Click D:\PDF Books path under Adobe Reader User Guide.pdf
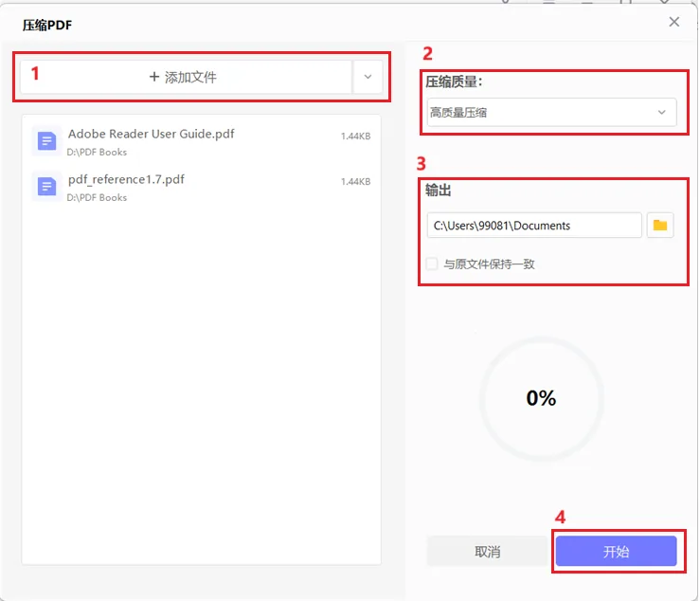 pos(97,153)
